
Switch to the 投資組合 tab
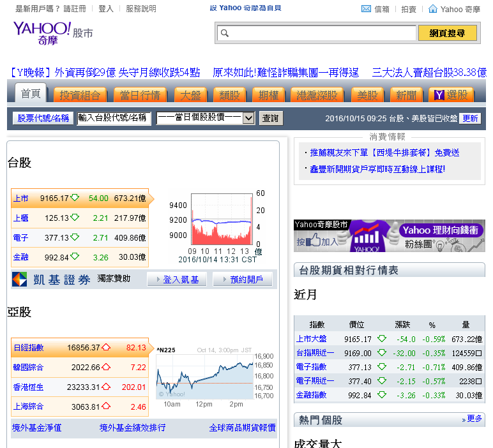pos(80,95)
